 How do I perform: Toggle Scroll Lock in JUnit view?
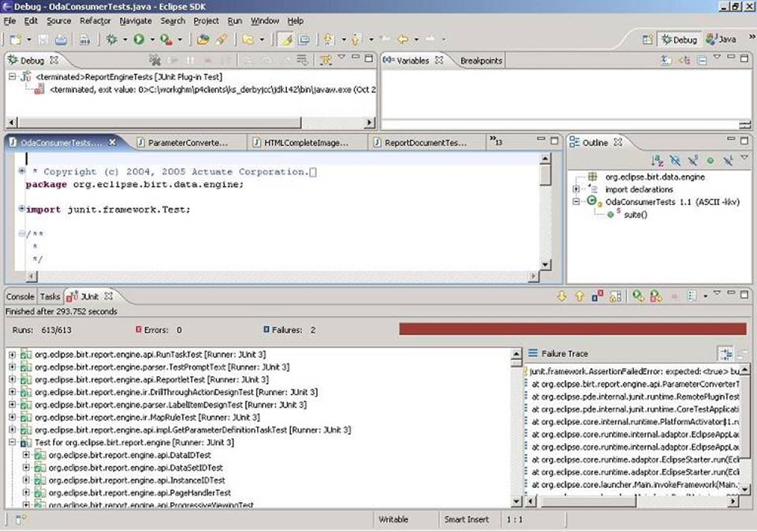615,296
